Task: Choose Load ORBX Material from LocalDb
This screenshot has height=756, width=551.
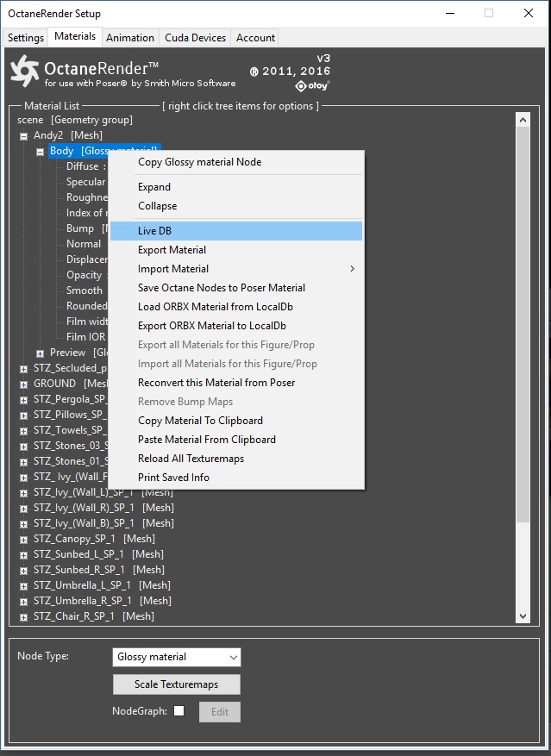Action: tap(236, 307)
